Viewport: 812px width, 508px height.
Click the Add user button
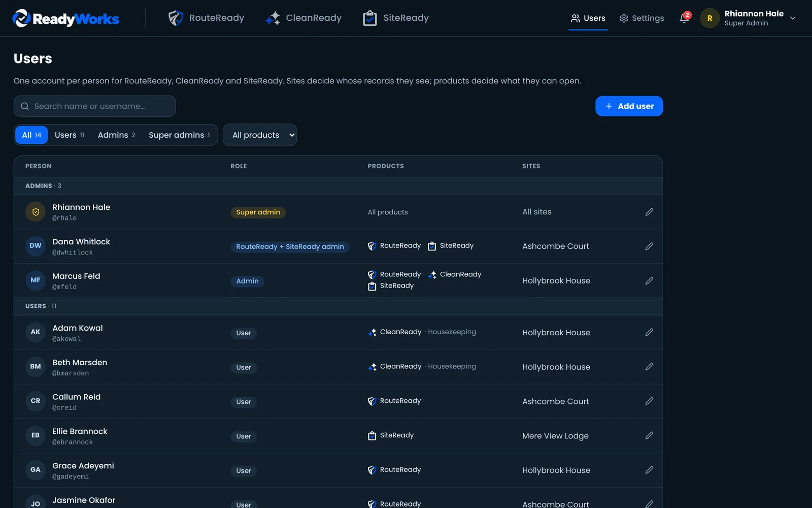[x=629, y=106]
